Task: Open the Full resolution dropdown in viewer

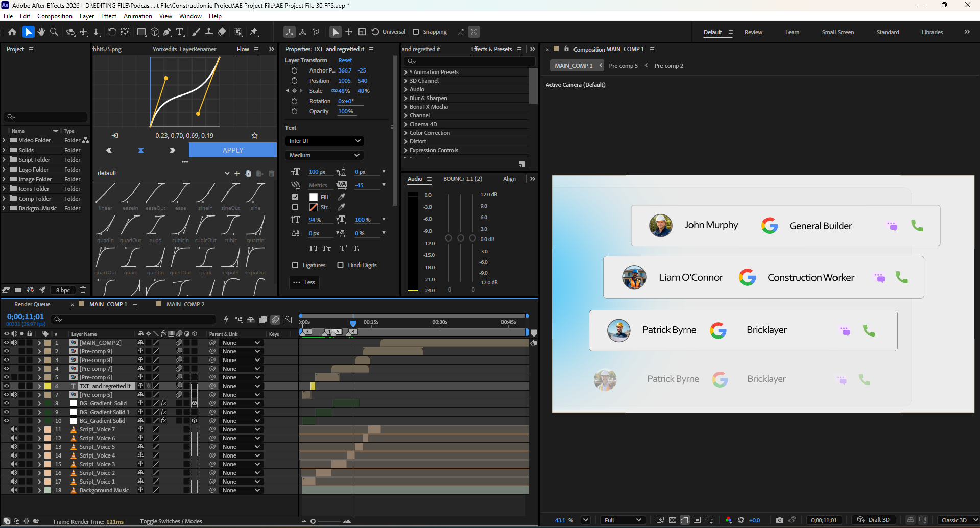Action: (x=623, y=520)
